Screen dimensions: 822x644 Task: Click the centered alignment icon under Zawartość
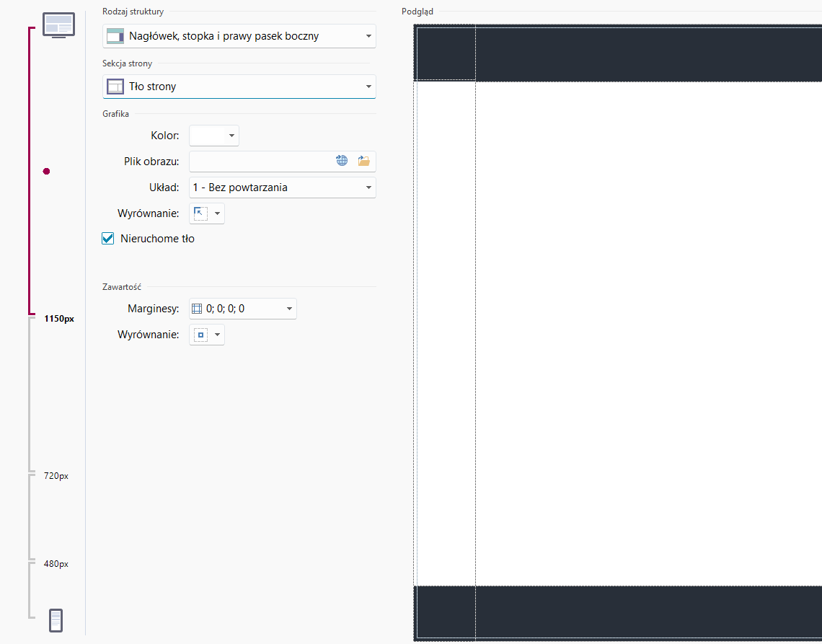[x=200, y=335]
